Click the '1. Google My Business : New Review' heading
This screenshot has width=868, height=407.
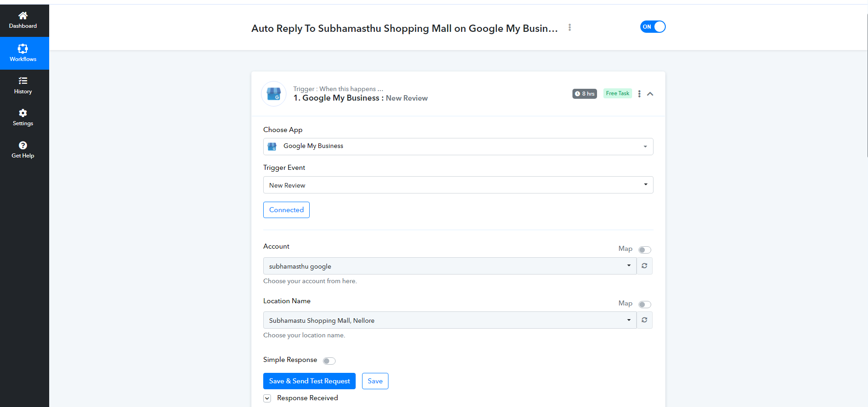tap(360, 98)
